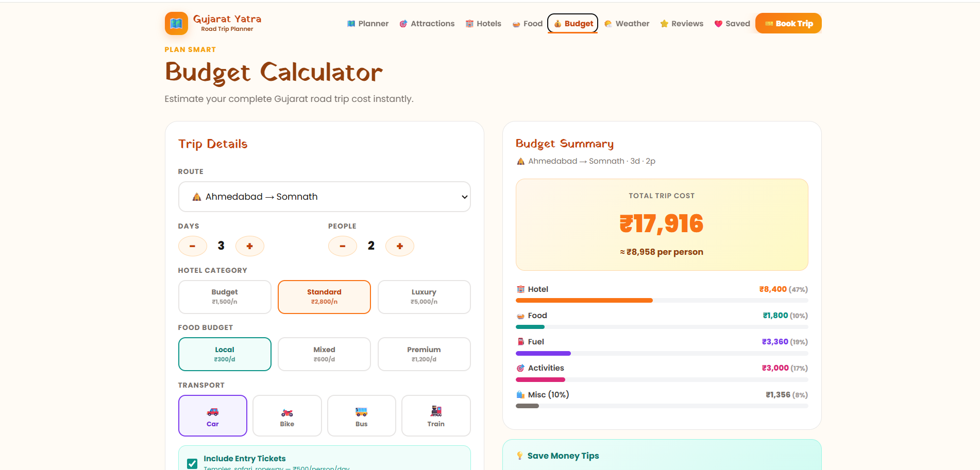
Task: Decrease people count with minus button
Action: click(x=342, y=246)
